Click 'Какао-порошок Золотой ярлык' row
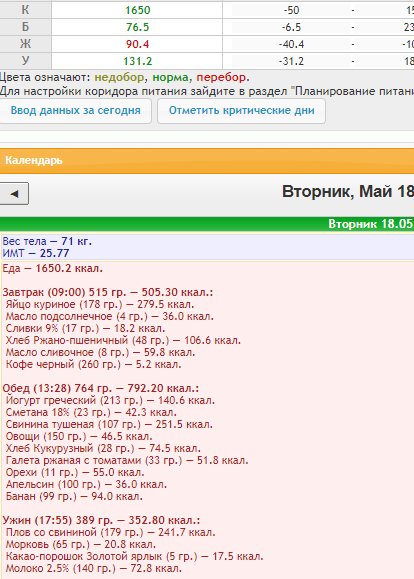Image resolution: width=414 pixels, height=579 pixels. (x=134, y=557)
